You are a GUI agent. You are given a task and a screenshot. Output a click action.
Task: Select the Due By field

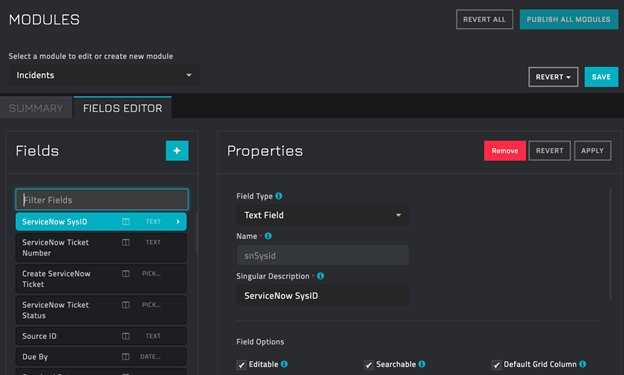point(101,357)
